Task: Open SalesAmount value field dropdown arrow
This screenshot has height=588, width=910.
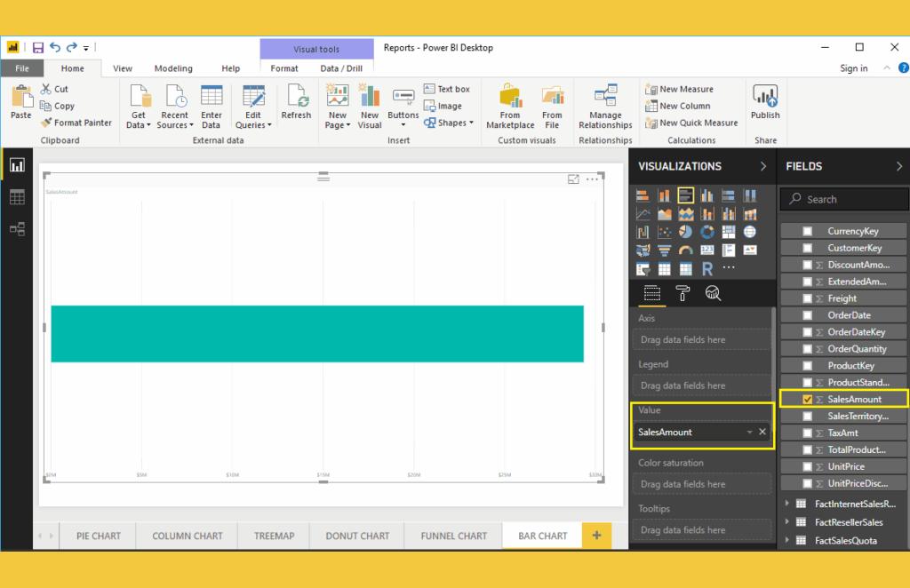Action: 749,432
